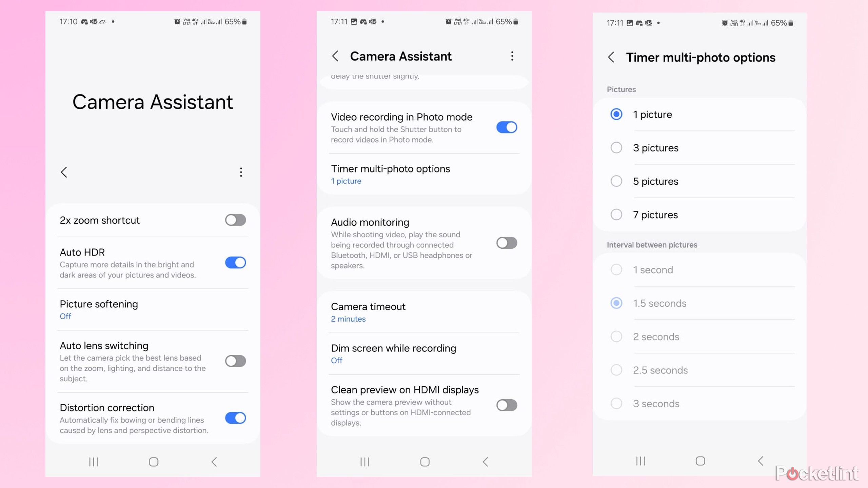Tap back arrow on Timer multi-photo options
Viewport: 868px width, 488px height.
coord(612,57)
